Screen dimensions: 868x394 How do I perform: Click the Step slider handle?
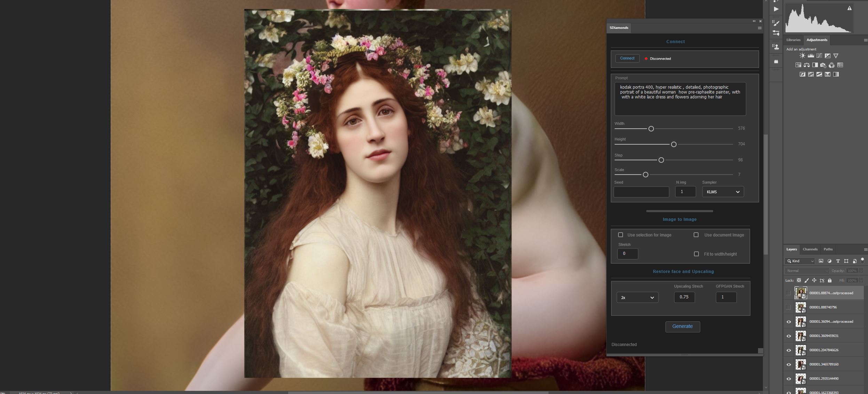pyautogui.click(x=661, y=160)
